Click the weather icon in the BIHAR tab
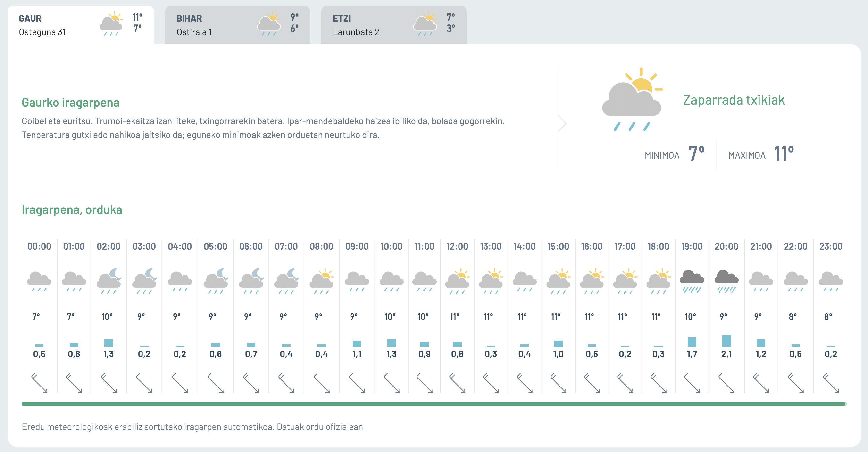The width and height of the screenshot is (868, 452). point(268,24)
